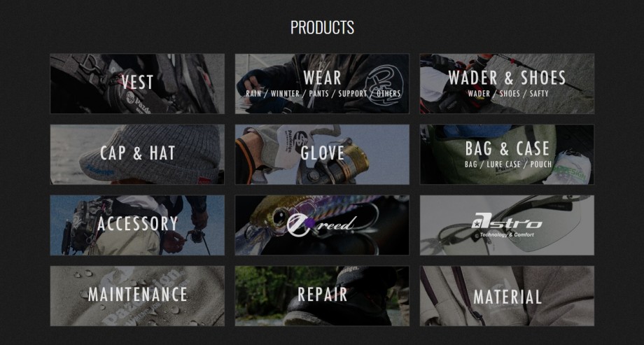Open the BAG & CASE category

click(x=507, y=155)
